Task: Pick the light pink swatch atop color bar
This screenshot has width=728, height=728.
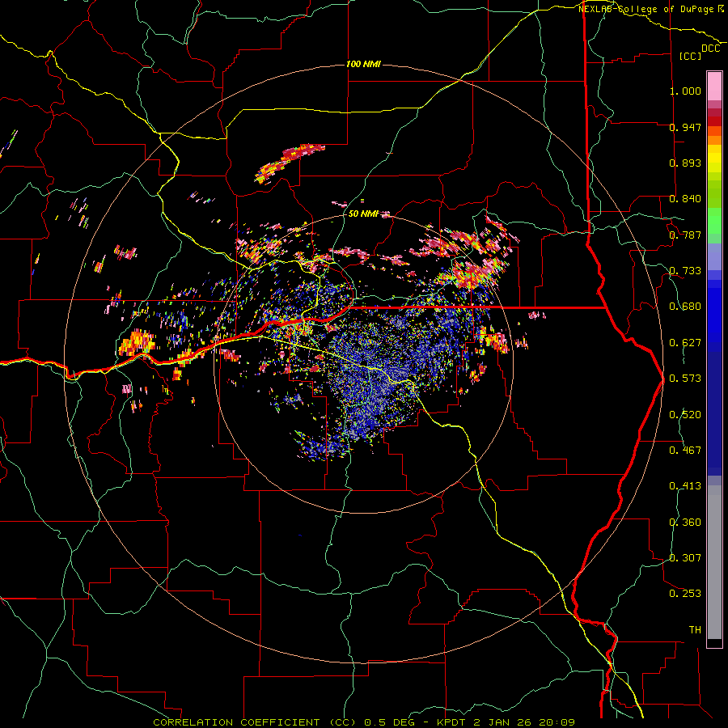Action: [x=714, y=87]
